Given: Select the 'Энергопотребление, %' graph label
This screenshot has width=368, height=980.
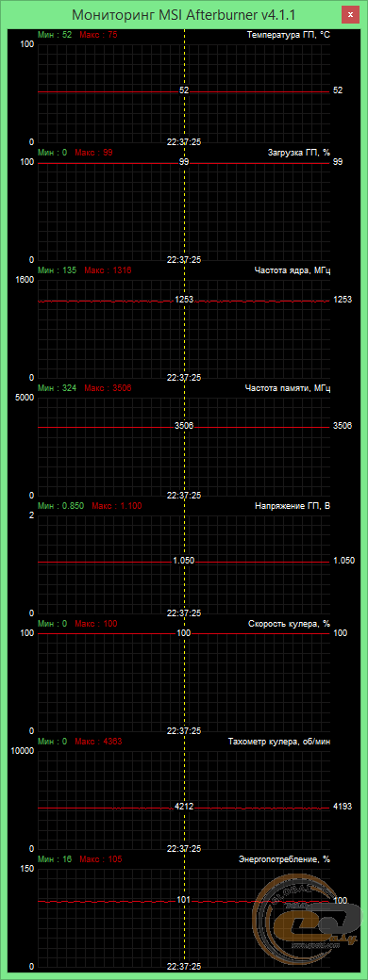Looking at the screenshot, I should click(x=284, y=859).
